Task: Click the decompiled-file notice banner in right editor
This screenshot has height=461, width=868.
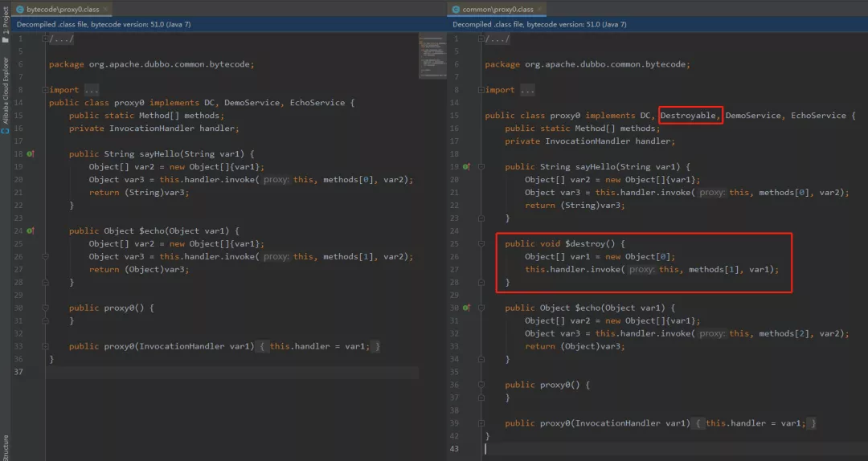Action: coord(657,24)
